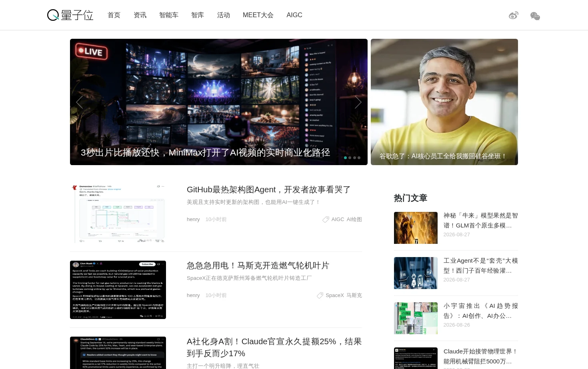Open AIGC navigation item
This screenshot has width=588, height=369.
(x=294, y=15)
